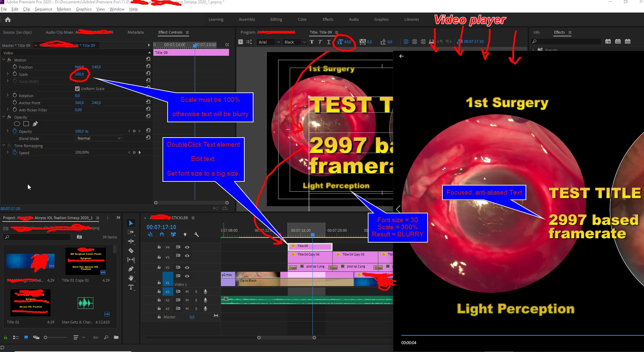Click free draw bezier mask pen

[x=35, y=124]
